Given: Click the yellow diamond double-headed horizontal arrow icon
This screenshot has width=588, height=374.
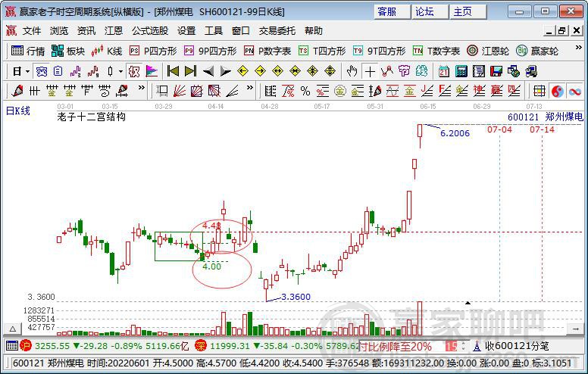Looking at the screenshot, I should click(277, 71).
